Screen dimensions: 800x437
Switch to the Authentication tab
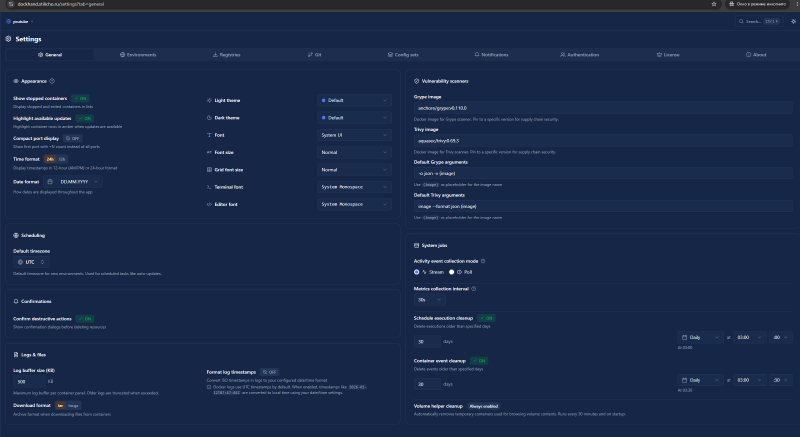tap(579, 55)
